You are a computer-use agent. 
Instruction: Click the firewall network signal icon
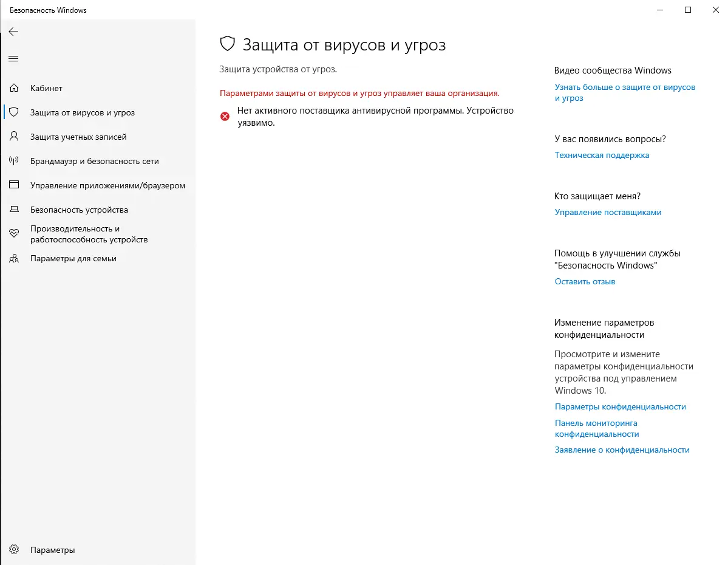point(14,161)
